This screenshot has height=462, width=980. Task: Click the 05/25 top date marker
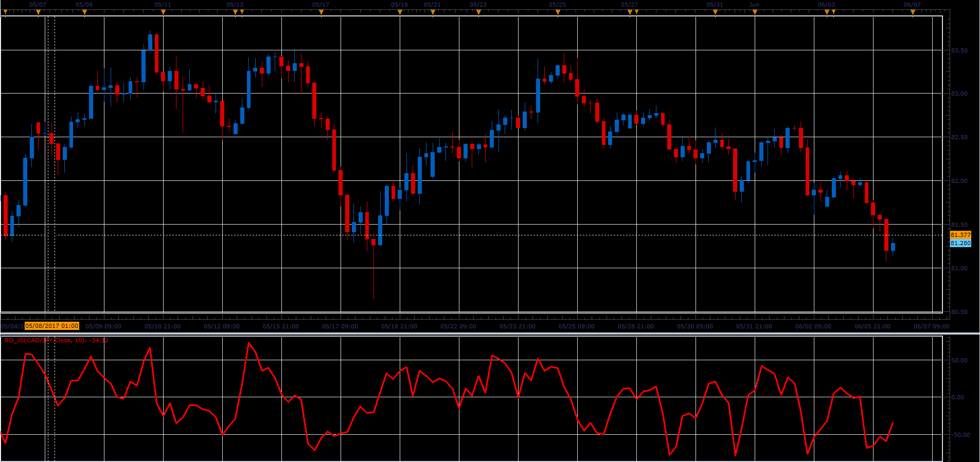(557, 5)
